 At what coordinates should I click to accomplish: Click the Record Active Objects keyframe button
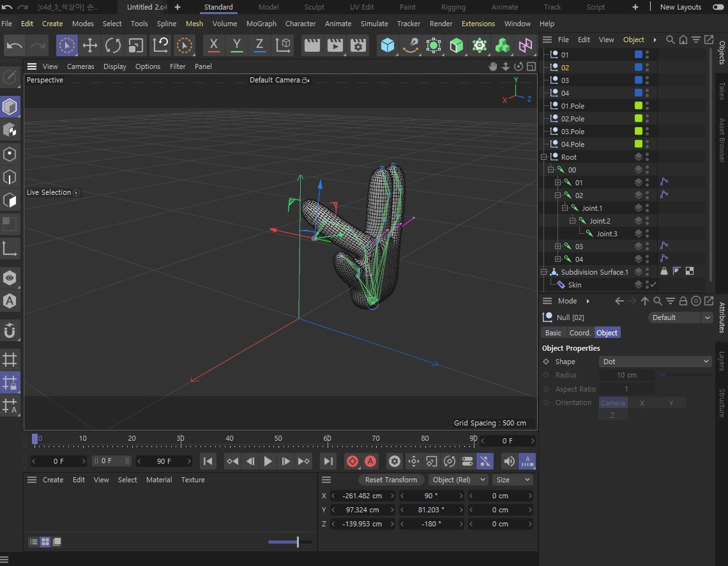pos(352,461)
